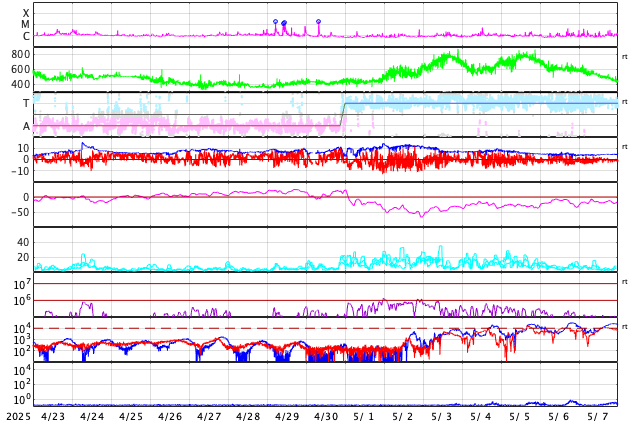Click the 10^4 label in bottom panel

click(x=22, y=369)
